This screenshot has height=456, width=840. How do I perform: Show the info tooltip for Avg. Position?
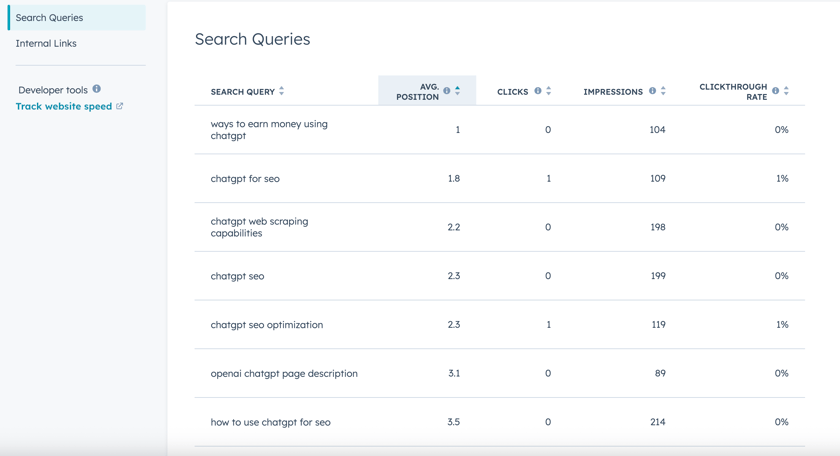click(x=446, y=91)
